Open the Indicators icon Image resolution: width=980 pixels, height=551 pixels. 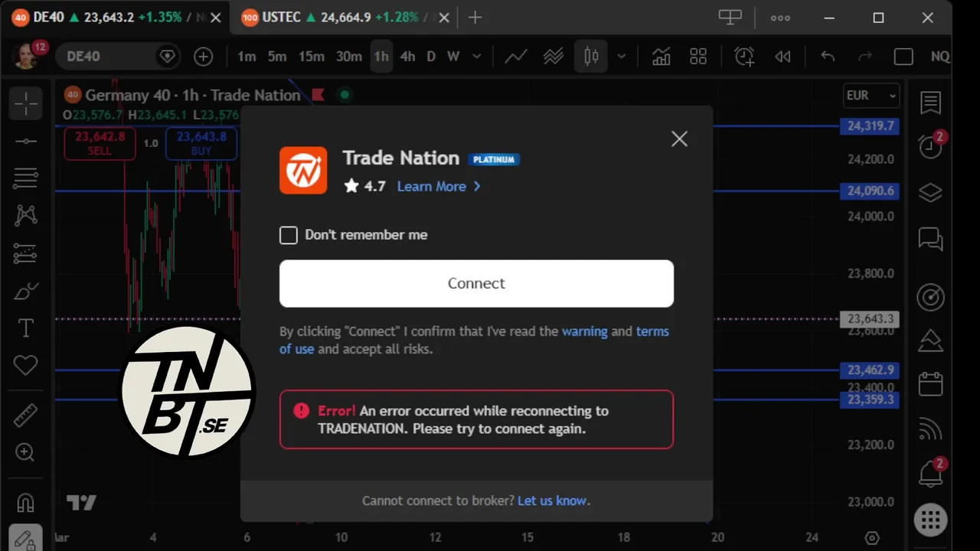(x=661, y=56)
